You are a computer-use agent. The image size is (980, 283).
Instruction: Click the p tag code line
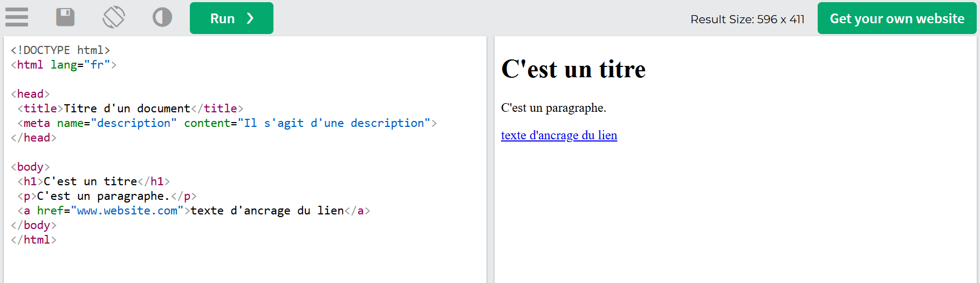pos(107,196)
